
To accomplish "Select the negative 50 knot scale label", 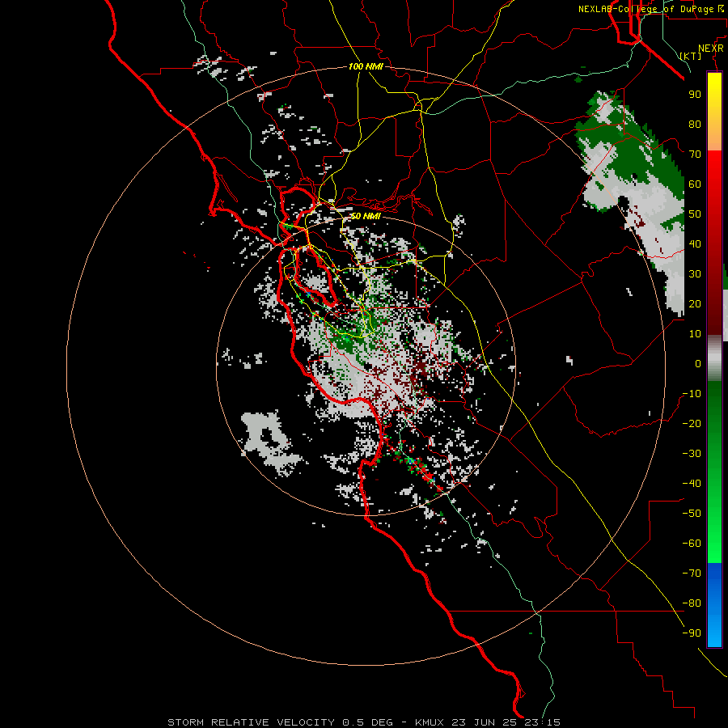I will (692, 514).
